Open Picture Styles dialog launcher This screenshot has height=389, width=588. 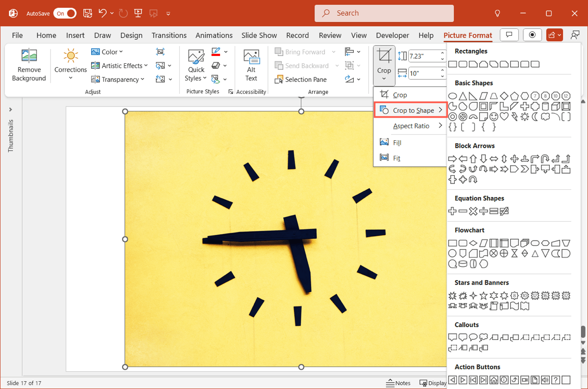[231, 92]
